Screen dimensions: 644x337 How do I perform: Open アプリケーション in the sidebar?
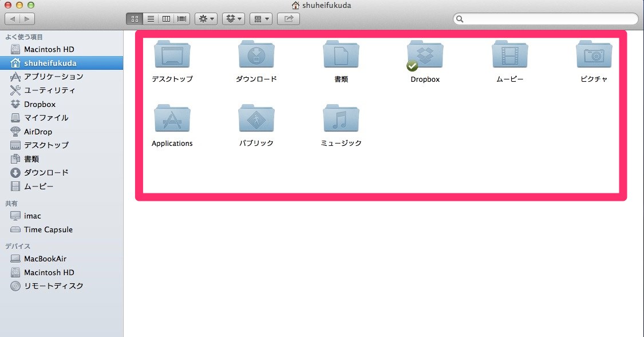(x=62, y=77)
